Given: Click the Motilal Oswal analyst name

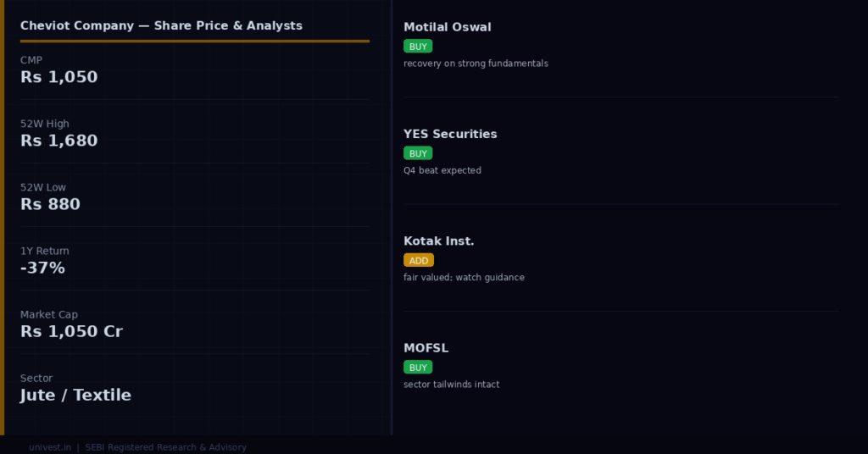Looking at the screenshot, I should pyautogui.click(x=448, y=27).
